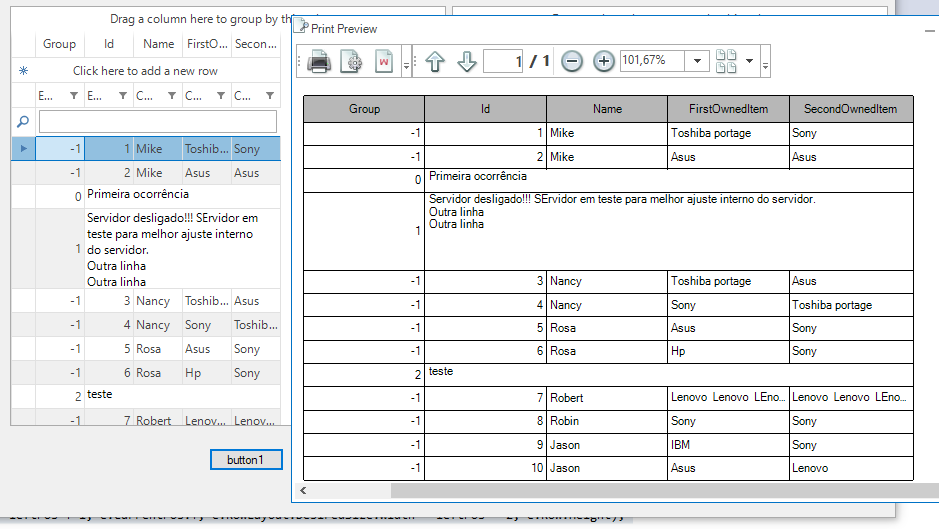Screen dimensions: 939x529
Task: Zoom in with the plus button
Action: coord(604,62)
